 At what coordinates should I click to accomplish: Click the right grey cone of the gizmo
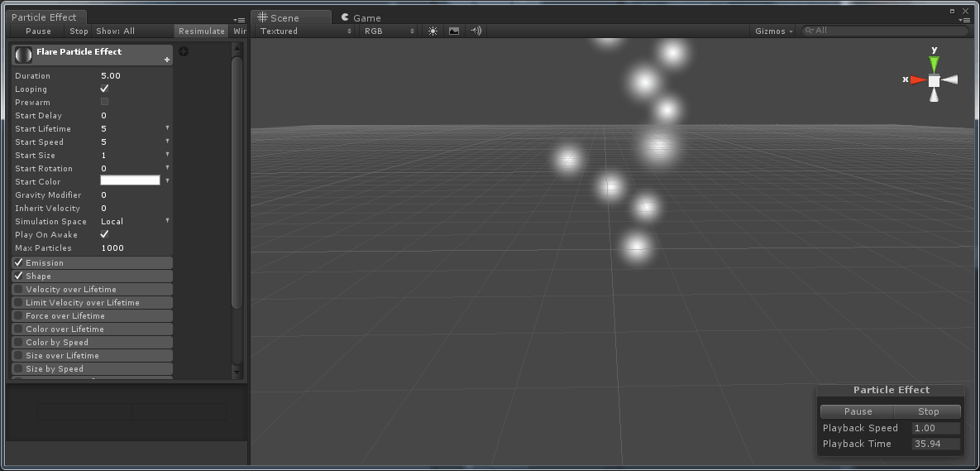tap(950, 80)
